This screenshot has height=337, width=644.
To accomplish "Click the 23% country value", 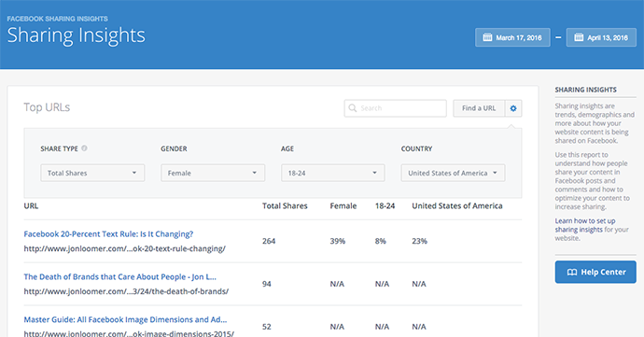I will pos(420,241).
